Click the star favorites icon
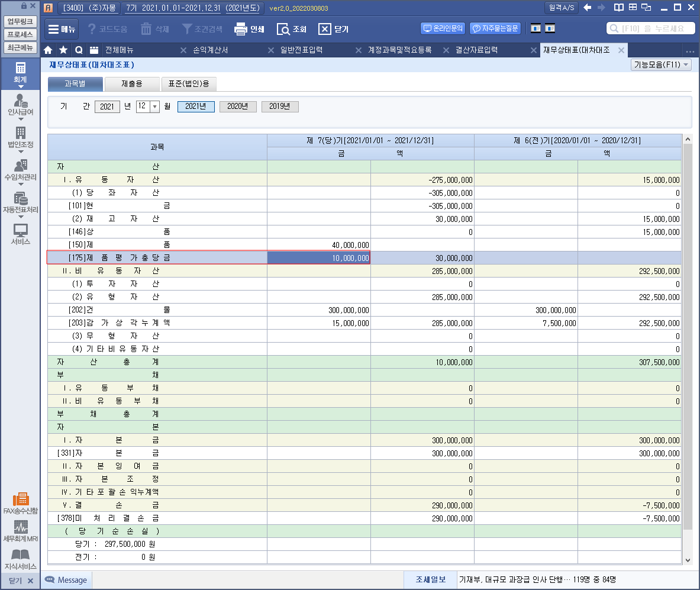Image resolution: width=700 pixels, height=590 pixels. [63, 50]
